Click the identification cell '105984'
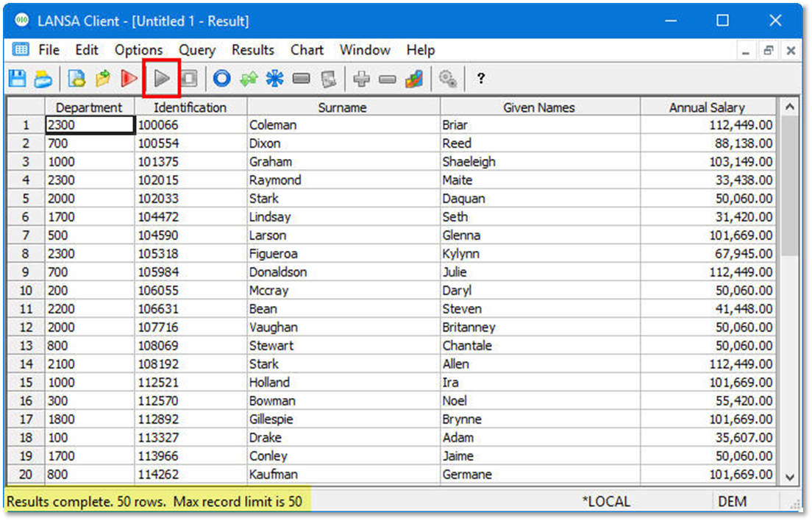 point(190,272)
